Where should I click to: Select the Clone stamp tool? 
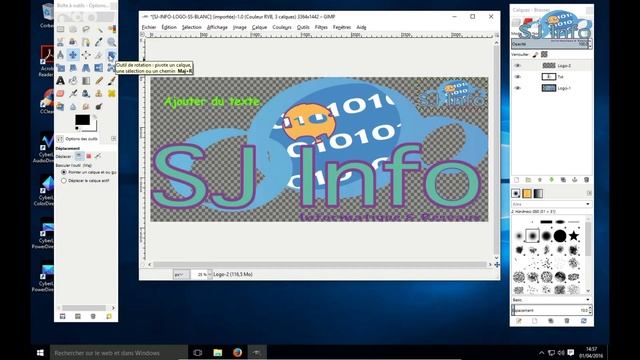pyautogui.click(x=99, y=93)
